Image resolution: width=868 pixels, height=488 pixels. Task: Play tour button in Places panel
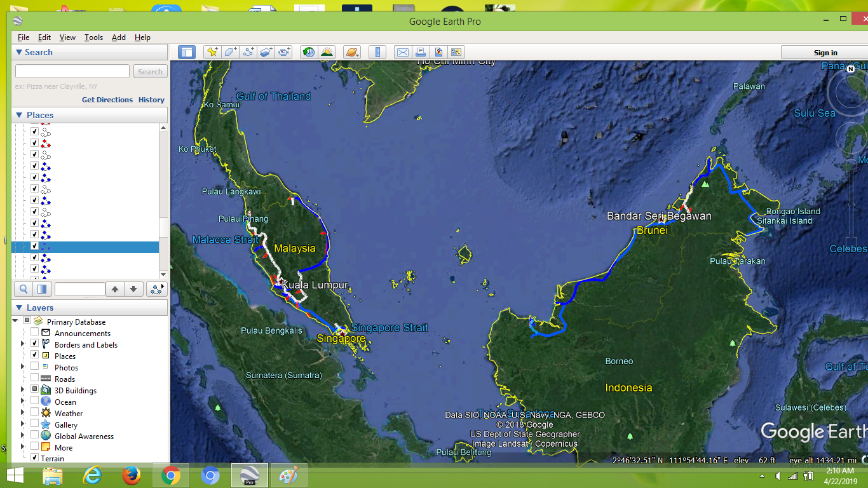[x=156, y=289]
